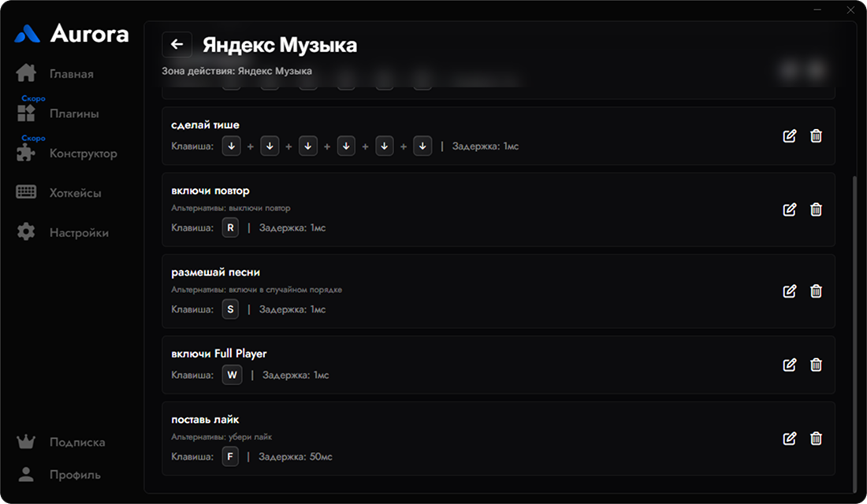Switch to the Хоткейсы section

[75, 193]
